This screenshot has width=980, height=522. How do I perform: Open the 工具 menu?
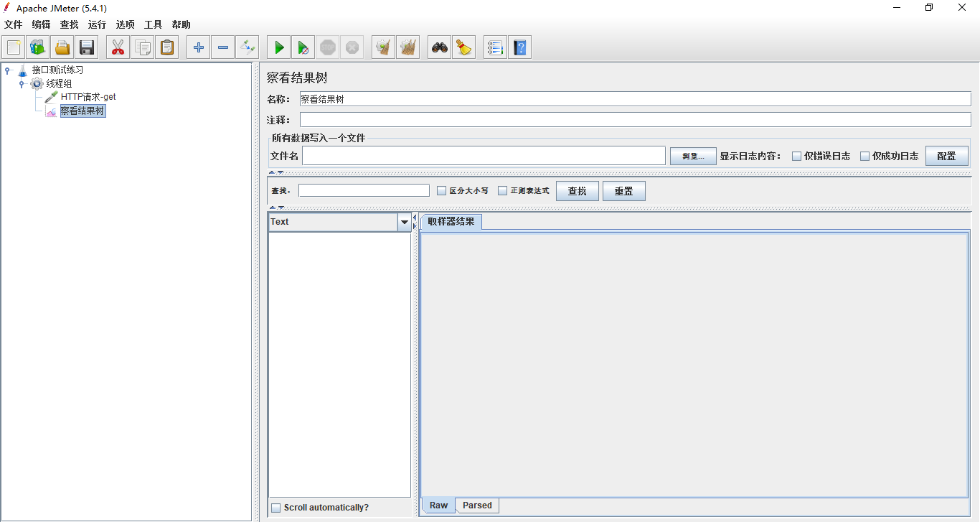(154, 24)
